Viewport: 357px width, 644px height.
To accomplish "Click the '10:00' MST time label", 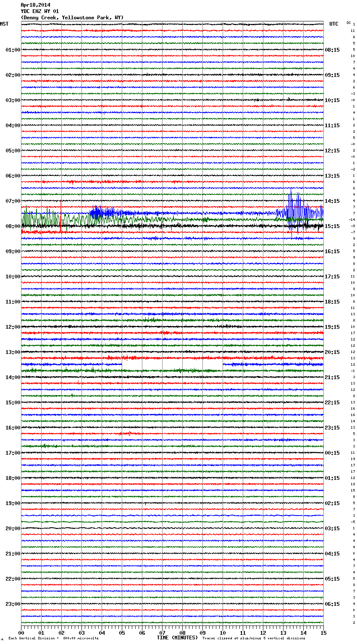I will (13, 277).
